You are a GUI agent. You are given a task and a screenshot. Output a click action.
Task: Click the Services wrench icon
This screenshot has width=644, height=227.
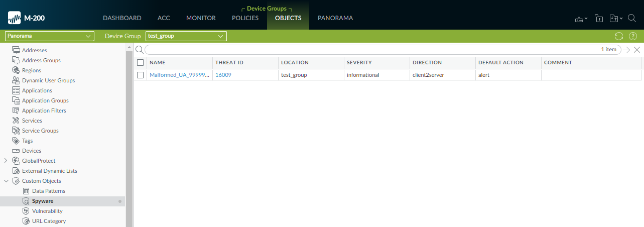coord(16,121)
